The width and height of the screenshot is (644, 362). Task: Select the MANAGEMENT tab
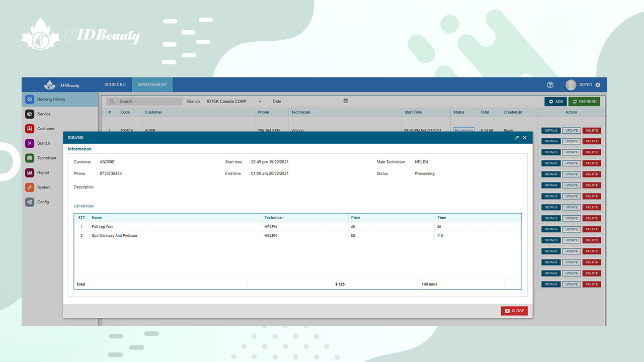[x=152, y=84]
